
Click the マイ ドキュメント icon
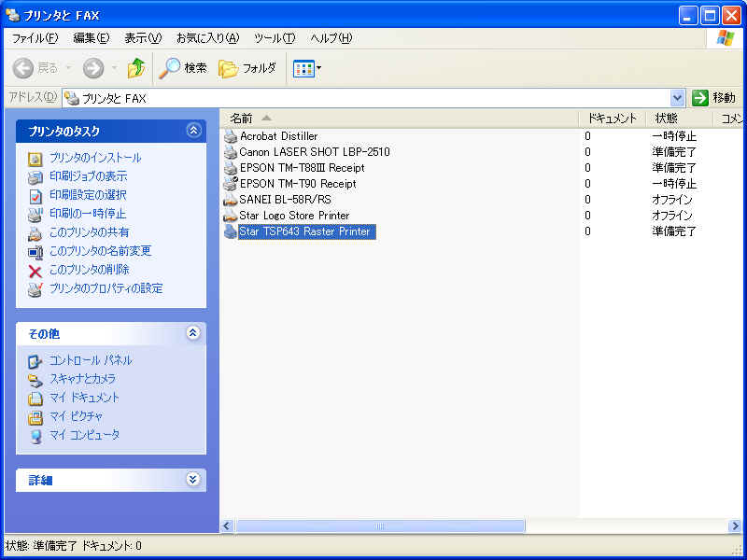click(x=35, y=399)
